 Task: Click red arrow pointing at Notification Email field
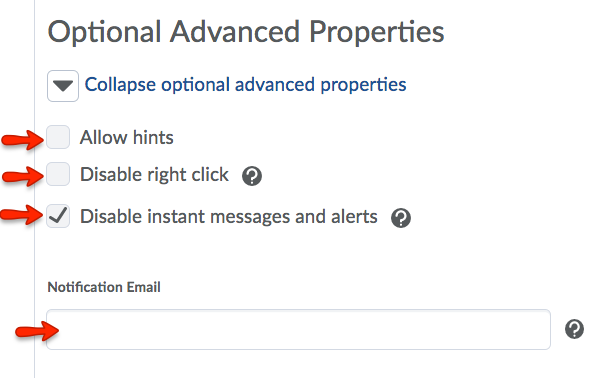37,332
